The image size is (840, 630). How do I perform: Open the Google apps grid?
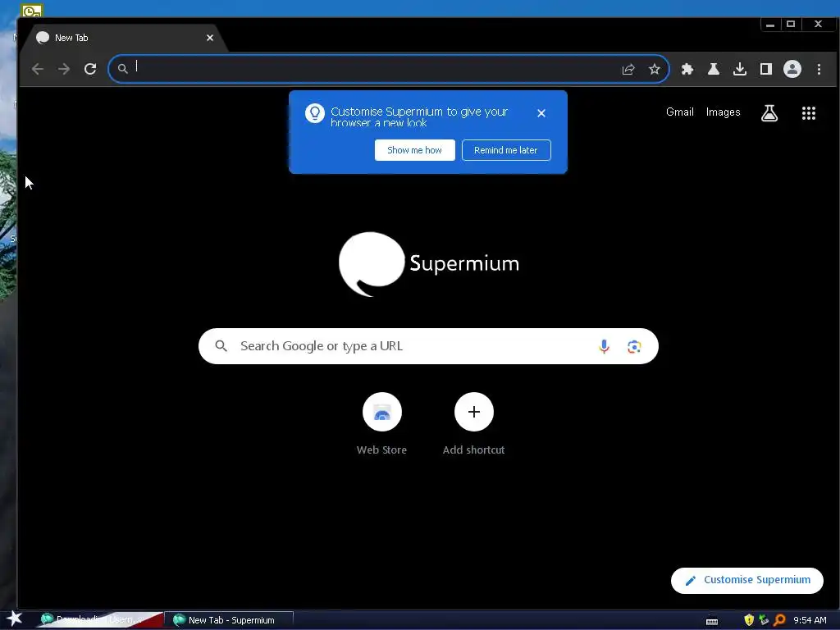[x=808, y=113]
